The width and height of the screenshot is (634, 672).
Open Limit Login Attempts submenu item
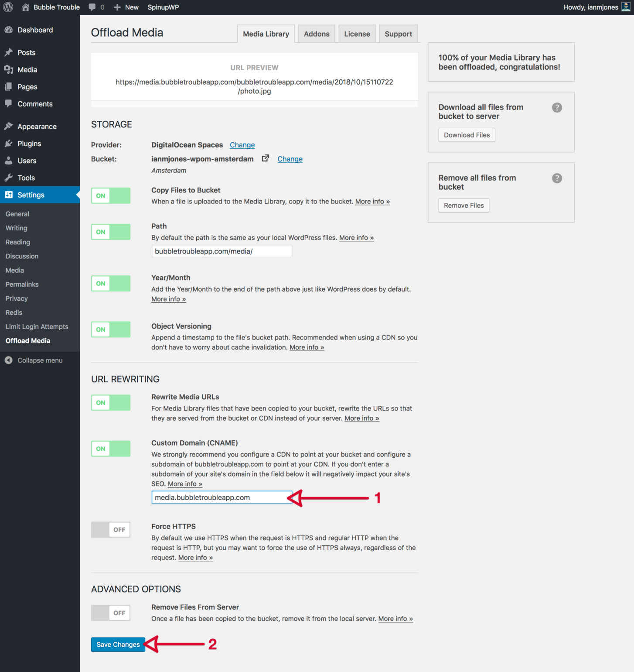tap(37, 326)
